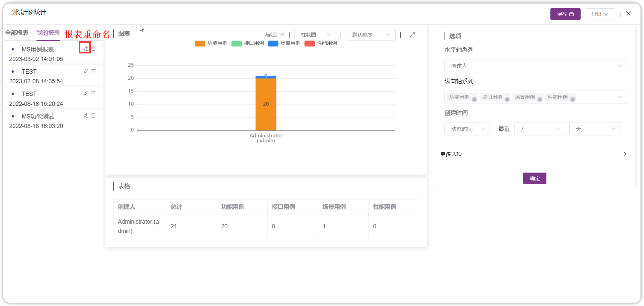The height and width of the screenshot is (306, 644).
Task: Click the edit icon for TEST dated 2023-02-08
Action: [x=86, y=71]
